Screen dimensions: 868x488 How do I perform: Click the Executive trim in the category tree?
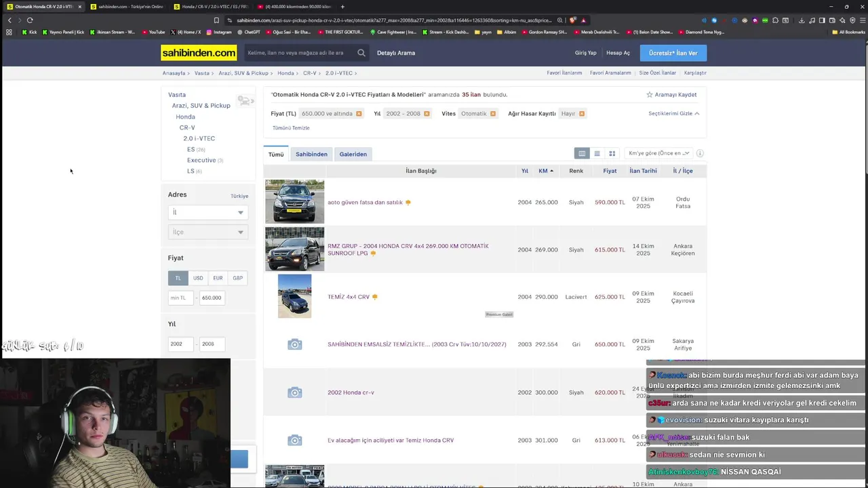(201, 160)
